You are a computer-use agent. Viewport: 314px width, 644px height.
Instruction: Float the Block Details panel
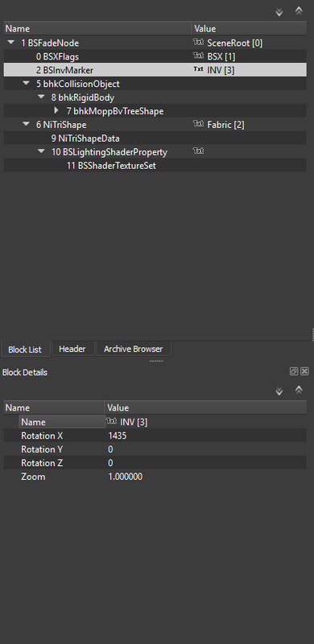coord(294,371)
